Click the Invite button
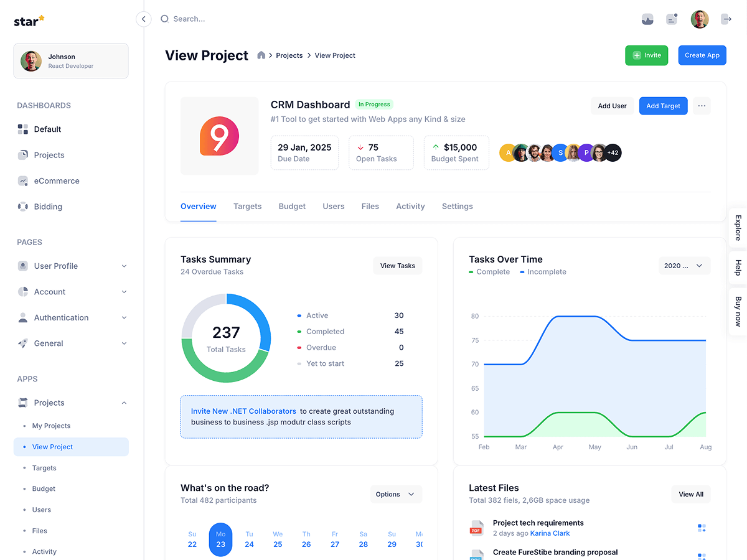Viewport: 747px width, 560px height. pyautogui.click(x=646, y=55)
